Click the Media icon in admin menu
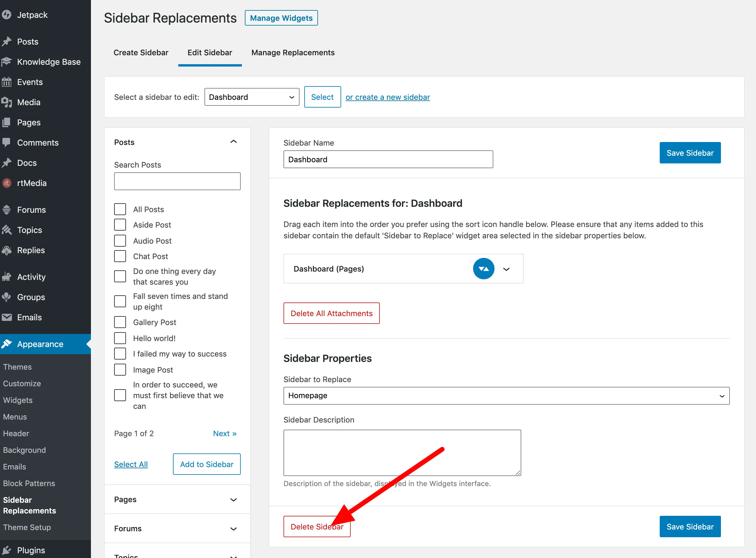This screenshot has height=558, width=756. [x=7, y=102]
